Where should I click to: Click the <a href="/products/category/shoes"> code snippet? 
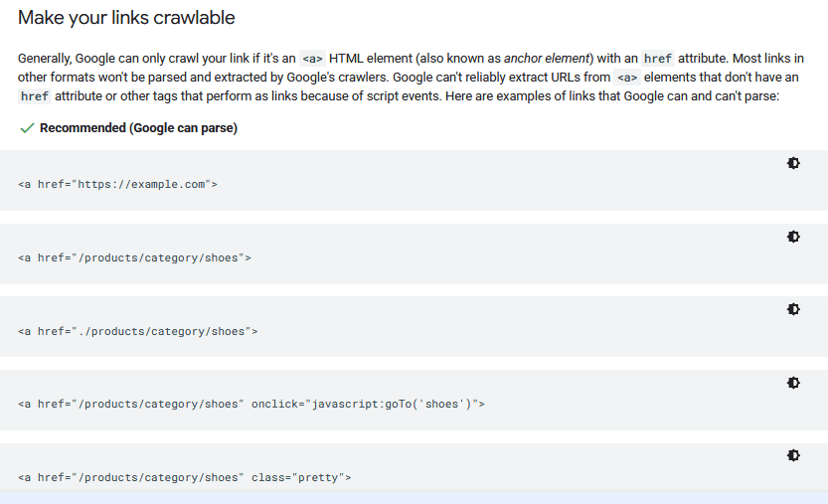[x=134, y=257]
